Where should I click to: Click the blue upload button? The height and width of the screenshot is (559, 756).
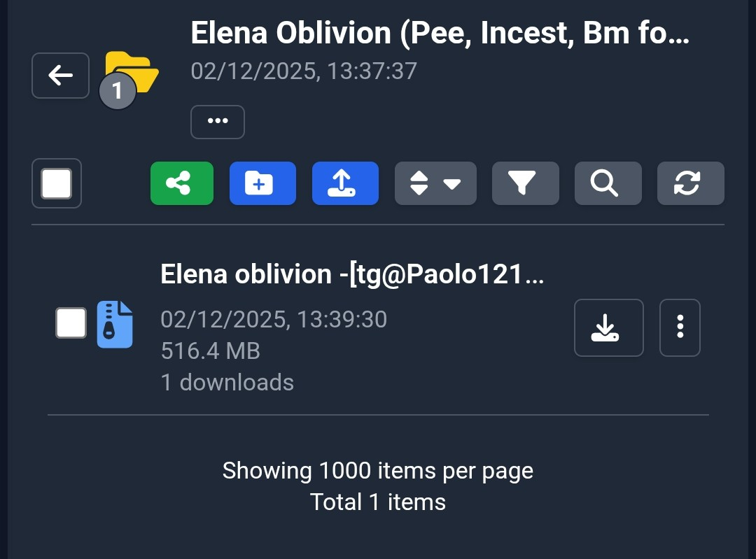point(345,183)
